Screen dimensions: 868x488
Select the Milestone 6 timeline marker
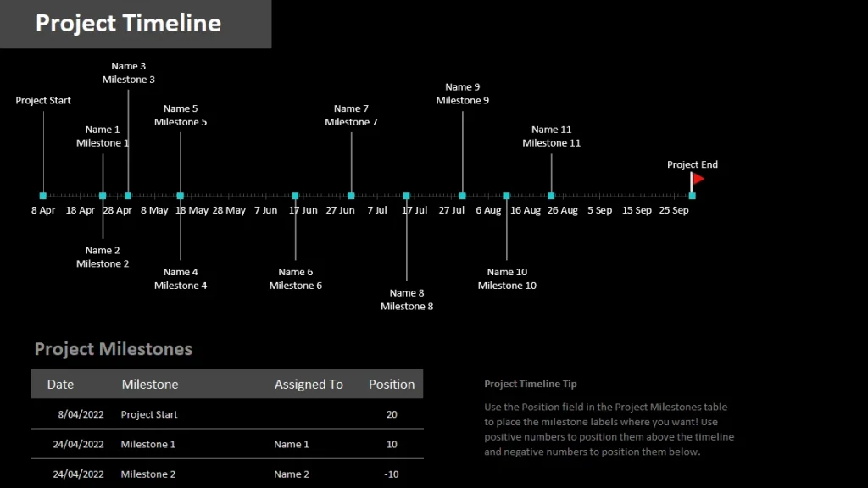(295, 196)
